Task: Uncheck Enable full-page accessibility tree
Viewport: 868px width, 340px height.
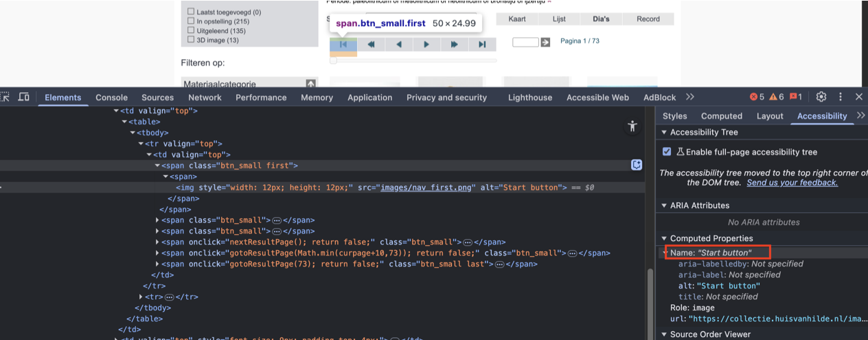Action: click(667, 152)
